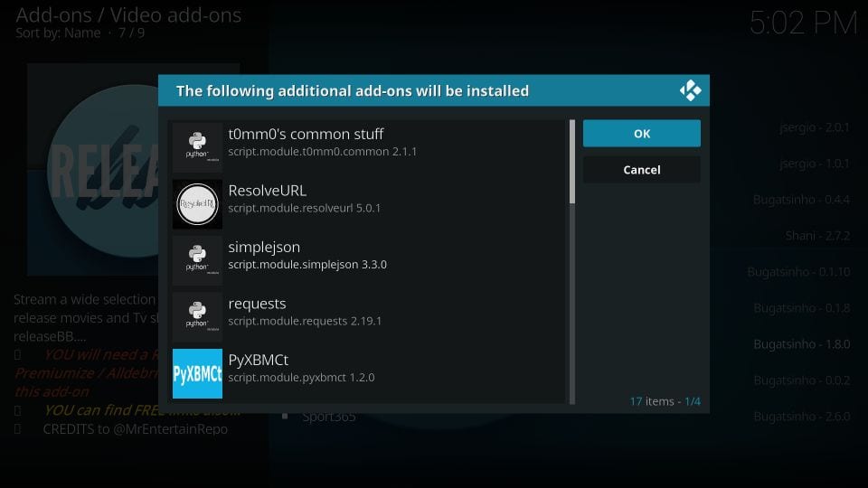Click Bugatsinho - 1.8.0 background entry
Viewport: 868px width, 488px height.
pos(802,344)
